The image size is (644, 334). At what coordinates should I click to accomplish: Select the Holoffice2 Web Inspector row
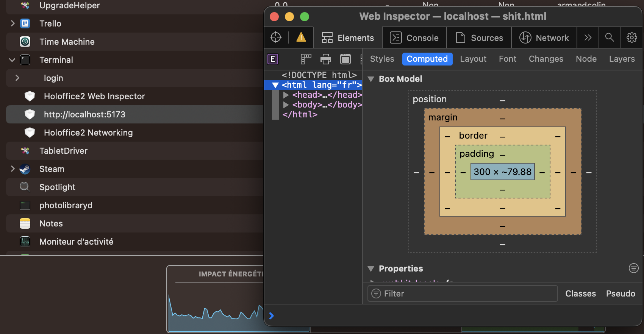tap(135, 96)
